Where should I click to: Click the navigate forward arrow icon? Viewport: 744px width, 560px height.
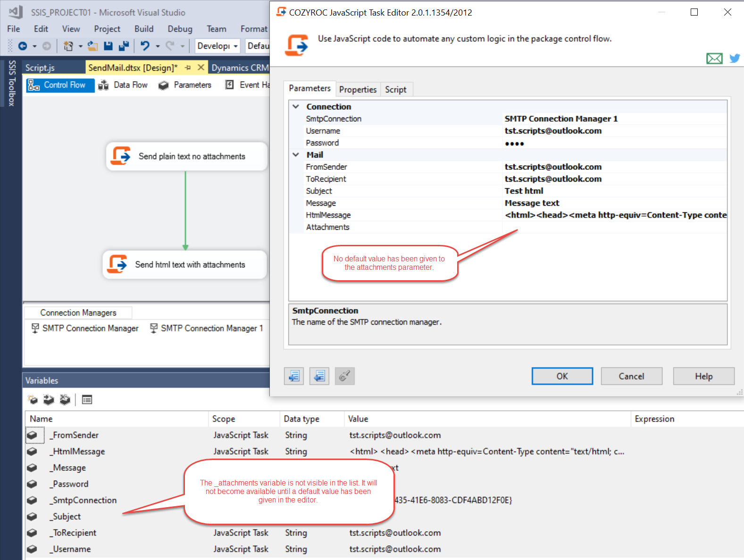[x=47, y=46]
